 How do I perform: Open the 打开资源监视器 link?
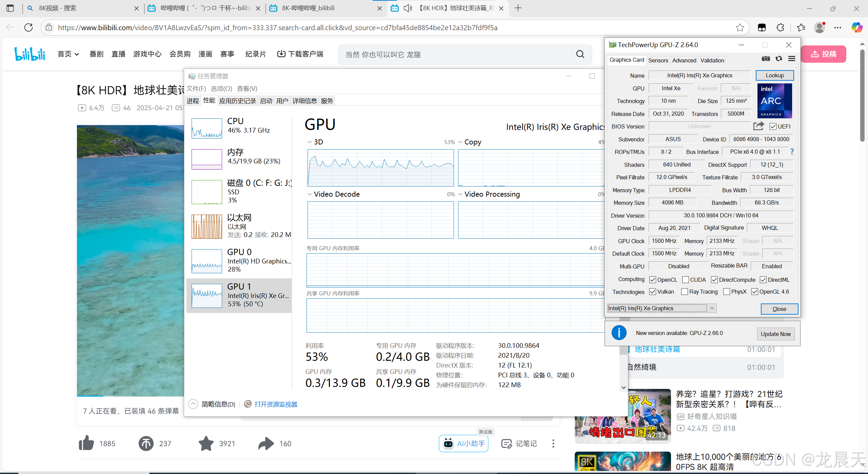(276, 404)
